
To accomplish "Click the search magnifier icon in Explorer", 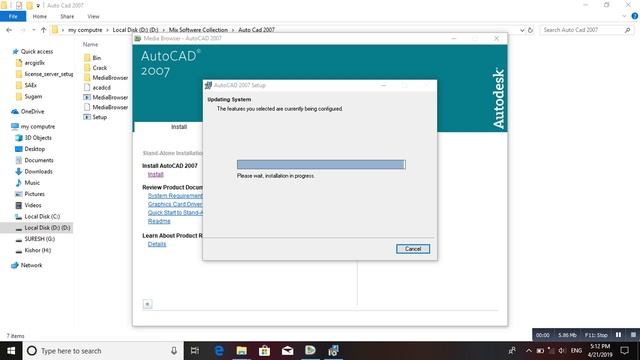I will pos(628,30).
